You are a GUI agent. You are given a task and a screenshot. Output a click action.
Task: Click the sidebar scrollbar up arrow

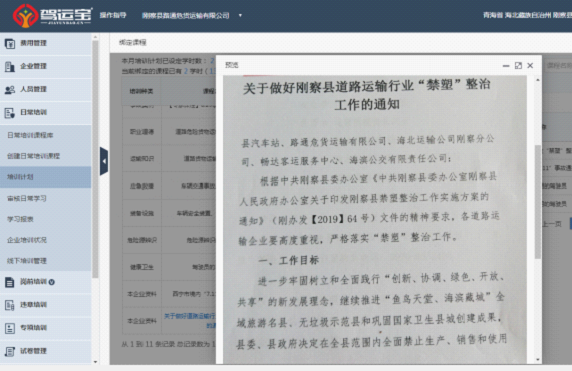tap(95, 37)
